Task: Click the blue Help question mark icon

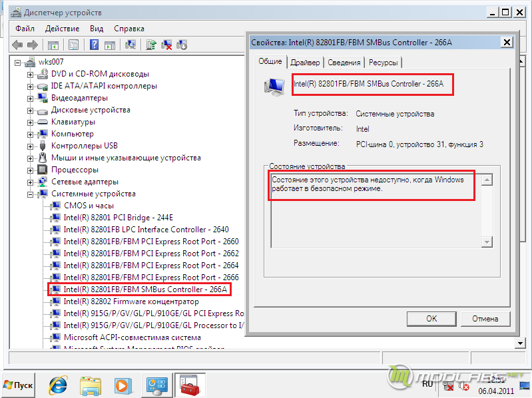Action: (x=94, y=45)
